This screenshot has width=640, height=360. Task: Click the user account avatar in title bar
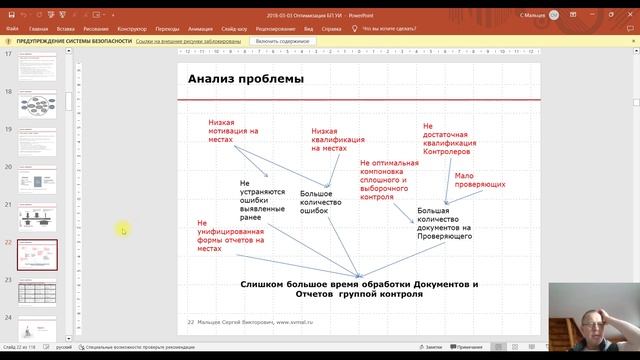[x=553, y=15]
